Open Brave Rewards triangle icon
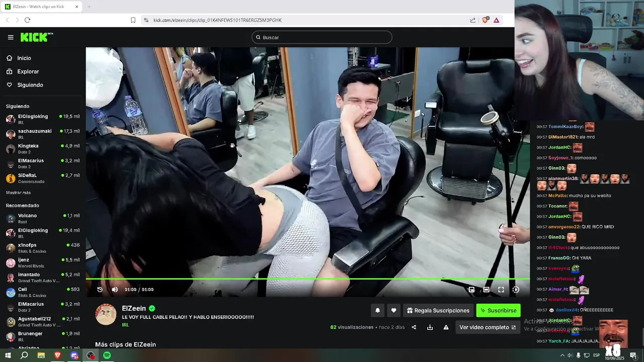Image resolution: width=644 pixels, height=362 pixels. 497,20
